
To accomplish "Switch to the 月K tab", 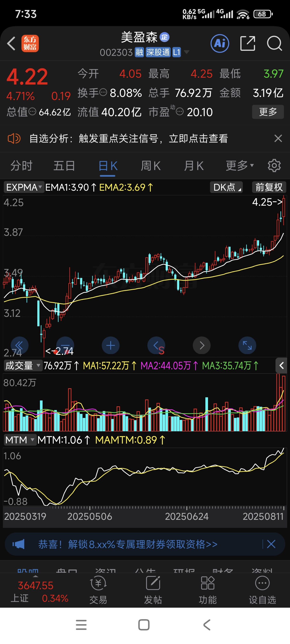I will click(x=194, y=166).
